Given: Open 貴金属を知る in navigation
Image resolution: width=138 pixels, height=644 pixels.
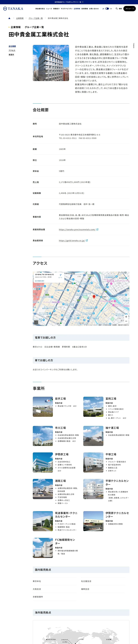Looking at the screenshot, I should [x=40, y=8].
